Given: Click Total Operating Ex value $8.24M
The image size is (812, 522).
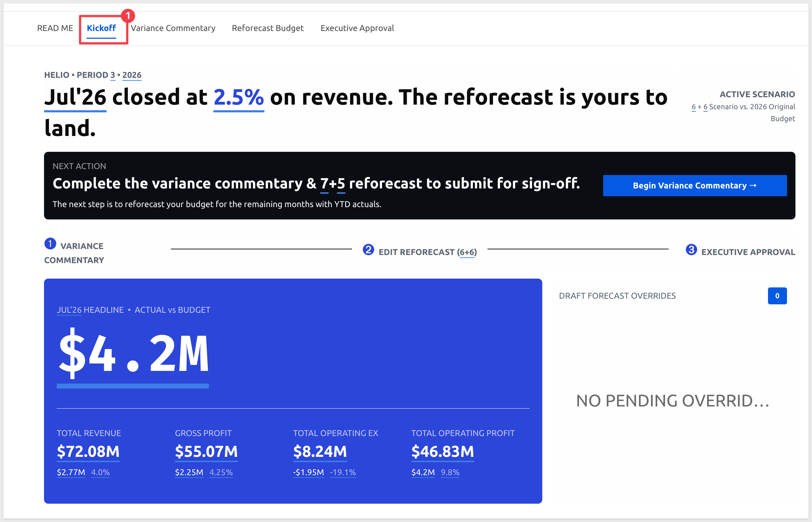Looking at the screenshot, I should point(320,452).
